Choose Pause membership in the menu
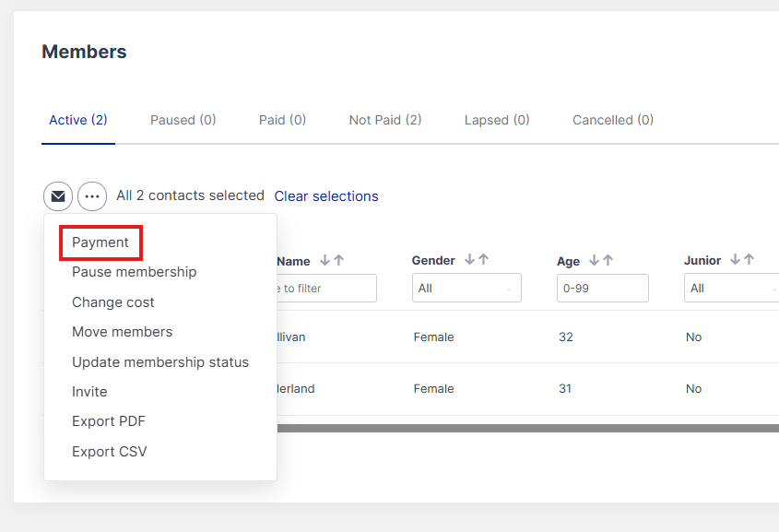Image resolution: width=779 pixels, height=532 pixels. coord(134,272)
